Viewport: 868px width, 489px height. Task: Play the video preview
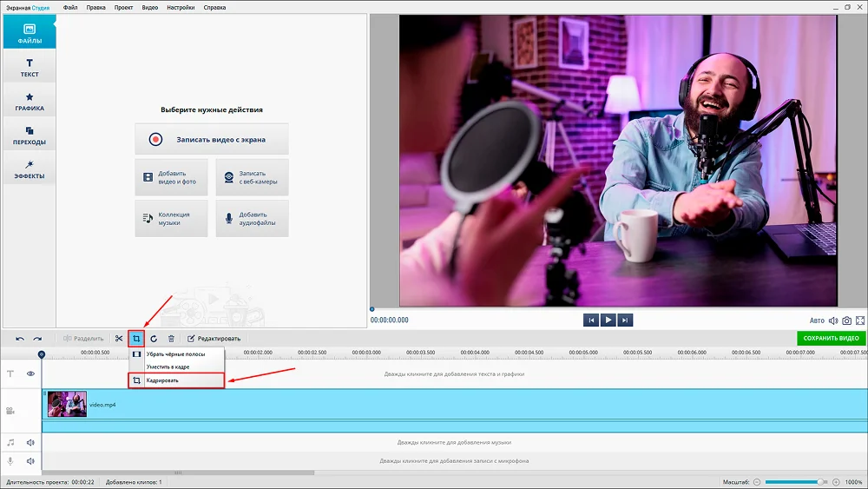(x=608, y=320)
